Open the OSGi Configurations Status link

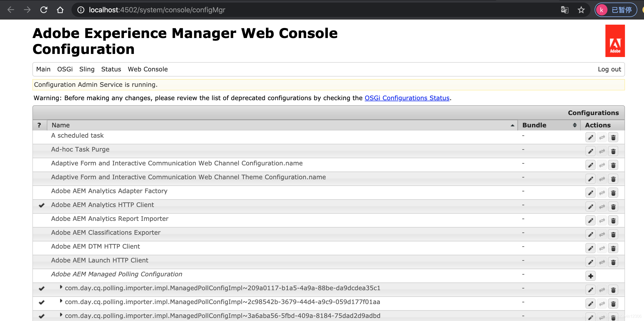[x=407, y=98]
